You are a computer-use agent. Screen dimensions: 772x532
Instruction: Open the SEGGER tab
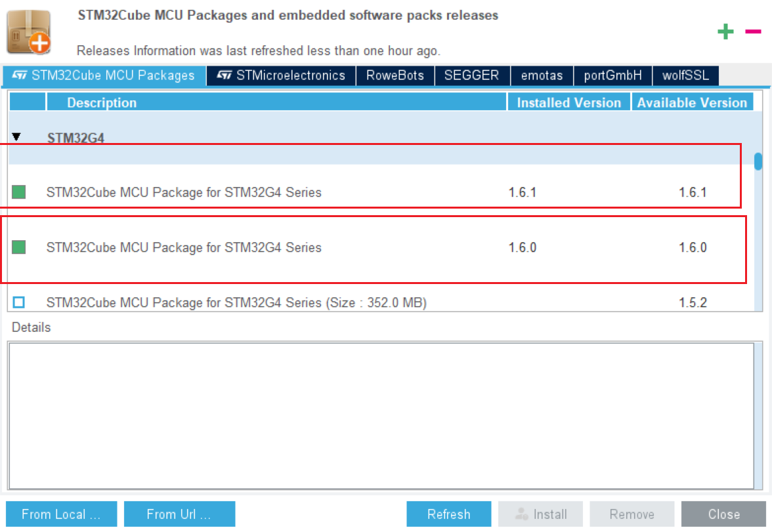[471, 76]
